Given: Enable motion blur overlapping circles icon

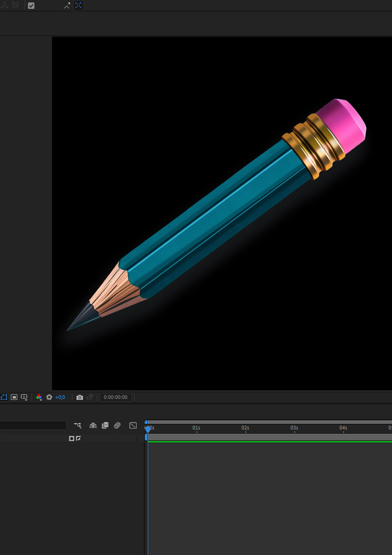Looking at the screenshot, I should point(117,425).
